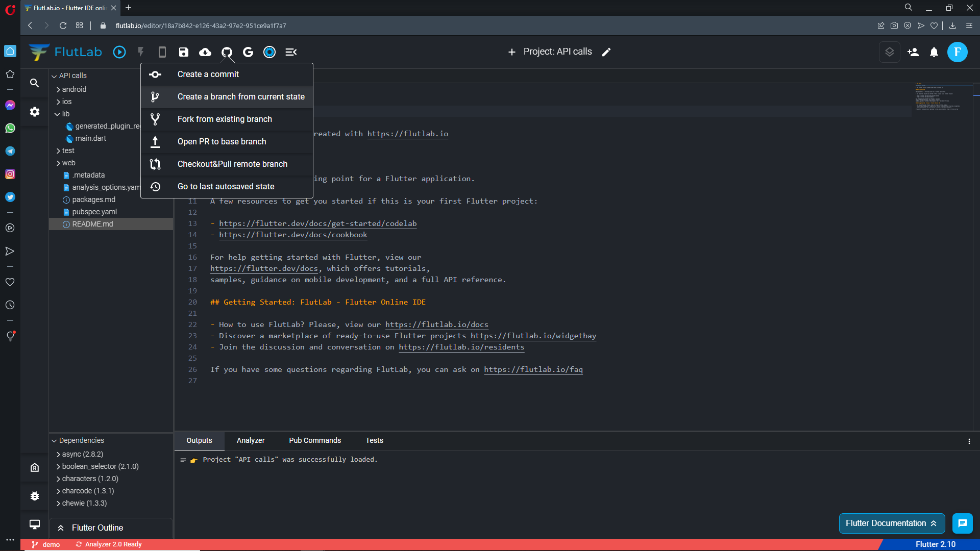Select Checkout&Pull remote branch

click(x=227, y=164)
